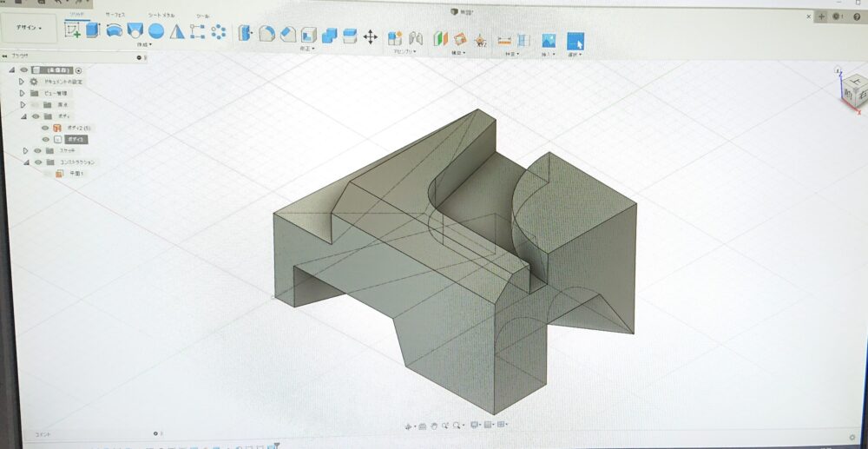Select the Chamfer tool
Image resolution: width=868 pixels, height=449 pixels.
point(288,35)
